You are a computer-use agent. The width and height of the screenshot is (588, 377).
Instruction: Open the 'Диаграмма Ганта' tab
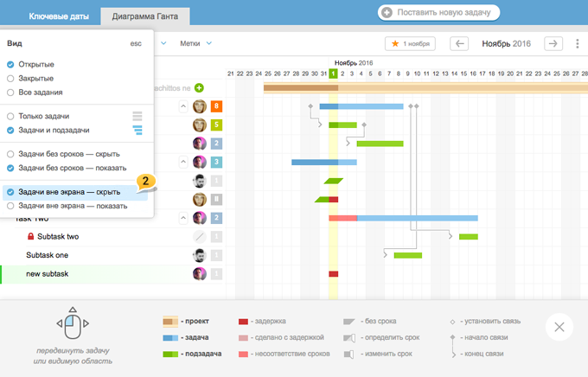[137, 16]
